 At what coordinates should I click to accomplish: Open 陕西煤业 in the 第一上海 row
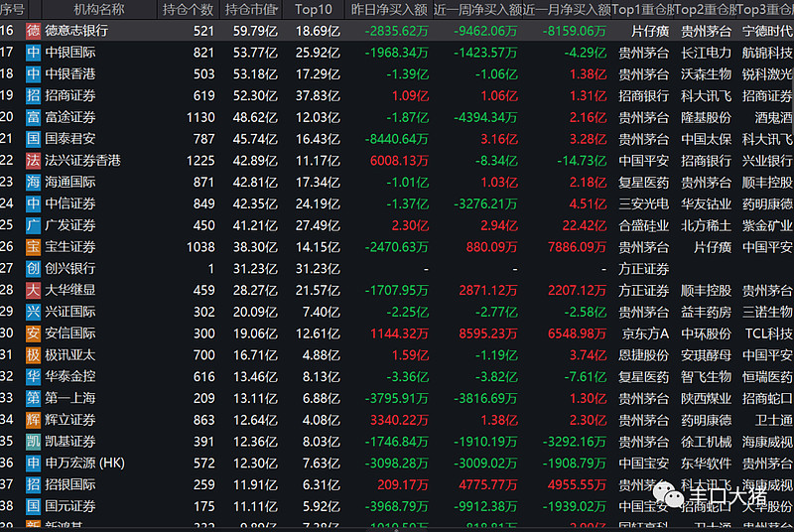706,398
